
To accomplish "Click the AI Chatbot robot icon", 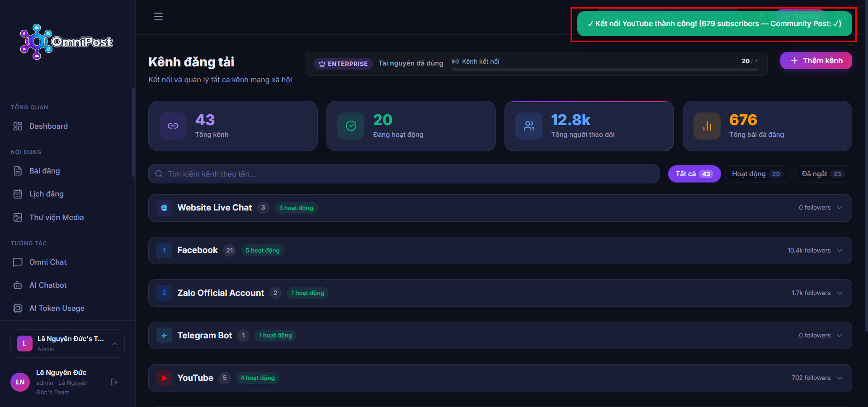I will (x=18, y=285).
